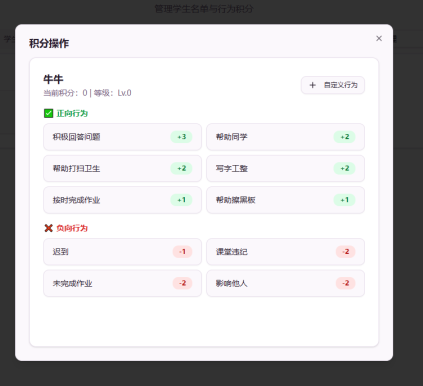Click the red cross icon by 负向行为
The image size is (423, 386).
coord(48,228)
